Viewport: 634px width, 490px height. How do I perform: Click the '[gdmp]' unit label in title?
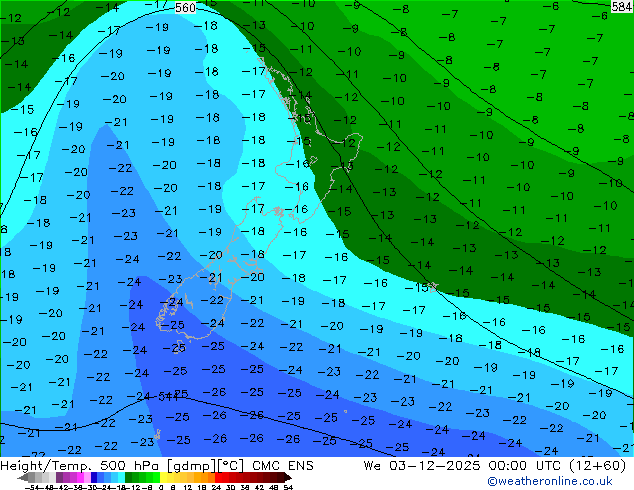(x=192, y=466)
